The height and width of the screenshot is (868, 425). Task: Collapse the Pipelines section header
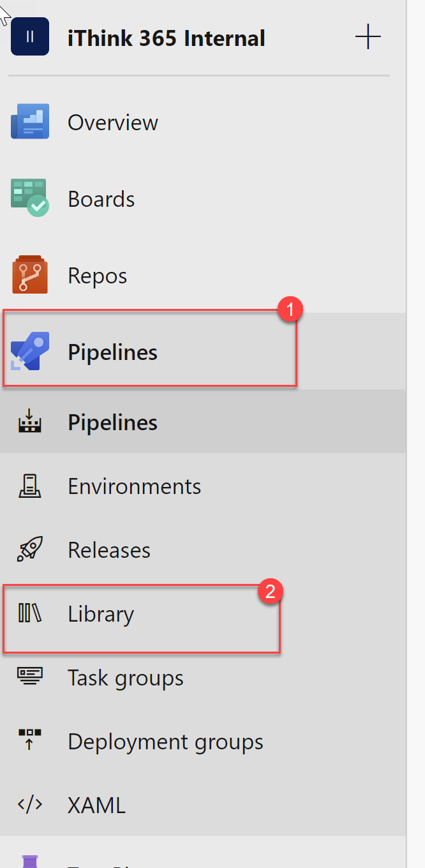click(x=112, y=352)
